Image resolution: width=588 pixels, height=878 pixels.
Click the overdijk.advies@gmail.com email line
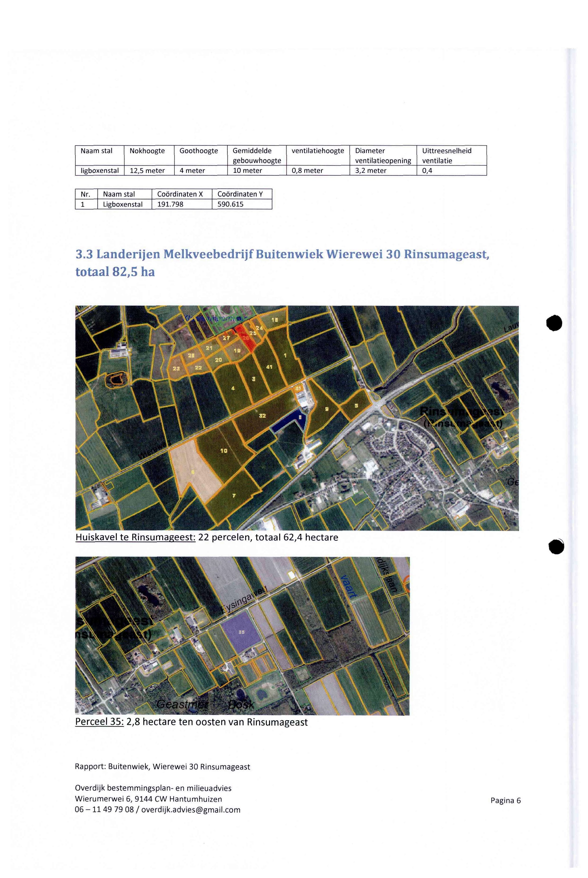tap(158, 810)
